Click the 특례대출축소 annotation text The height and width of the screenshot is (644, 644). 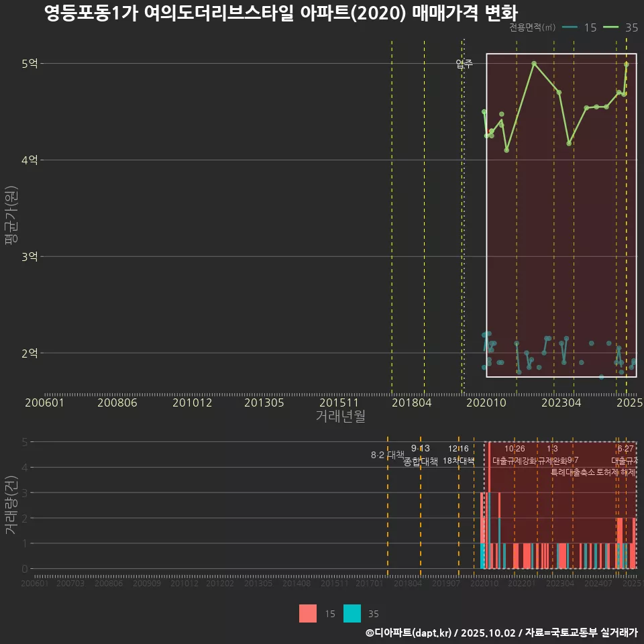pos(574,472)
